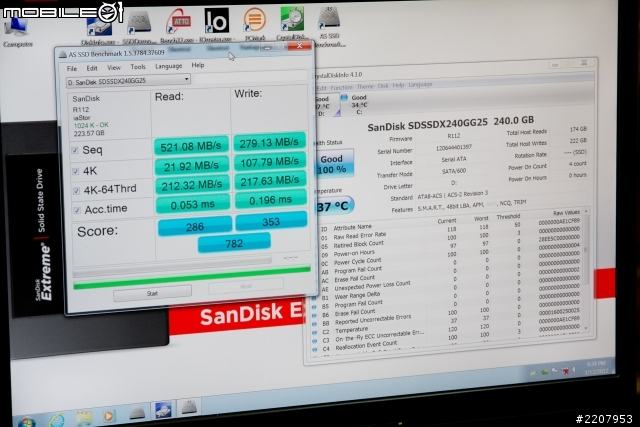The image size is (640, 427).
Task: Select the D: drive tab in CrystalDiskInfo
Action: 326,106
